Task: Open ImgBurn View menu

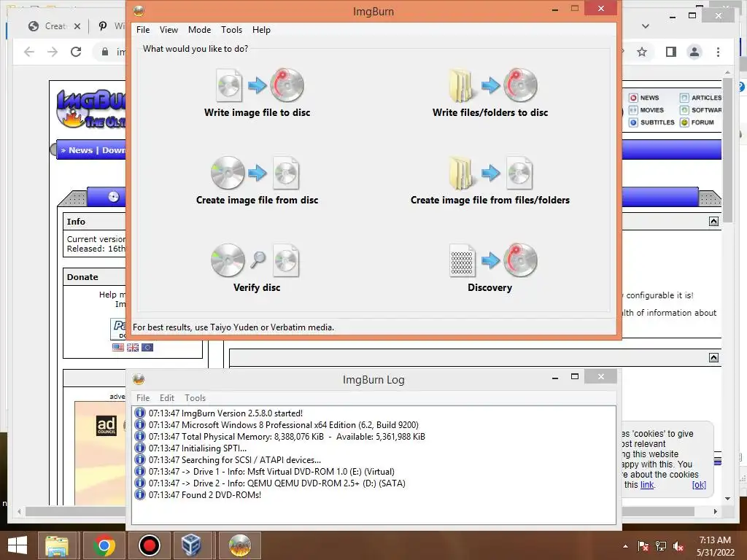Action: tap(169, 29)
